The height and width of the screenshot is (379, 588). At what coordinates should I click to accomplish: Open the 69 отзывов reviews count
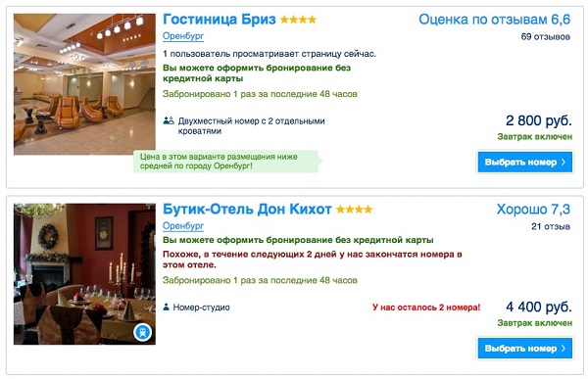(546, 37)
